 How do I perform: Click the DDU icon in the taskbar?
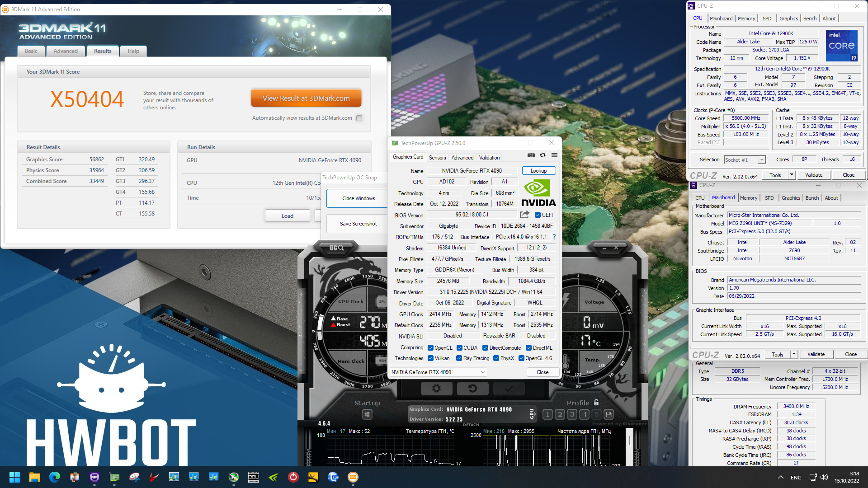[253, 477]
